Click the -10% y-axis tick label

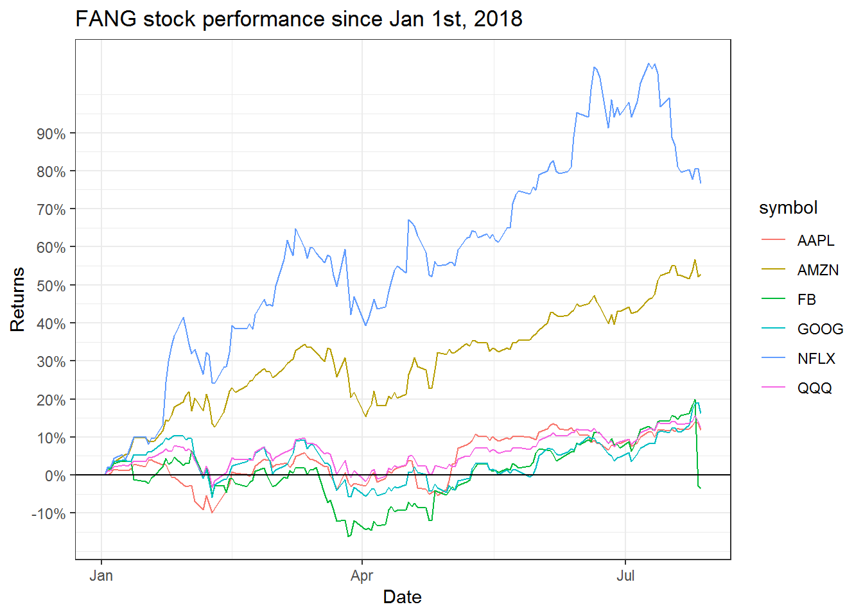pyautogui.click(x=49, y=513)
